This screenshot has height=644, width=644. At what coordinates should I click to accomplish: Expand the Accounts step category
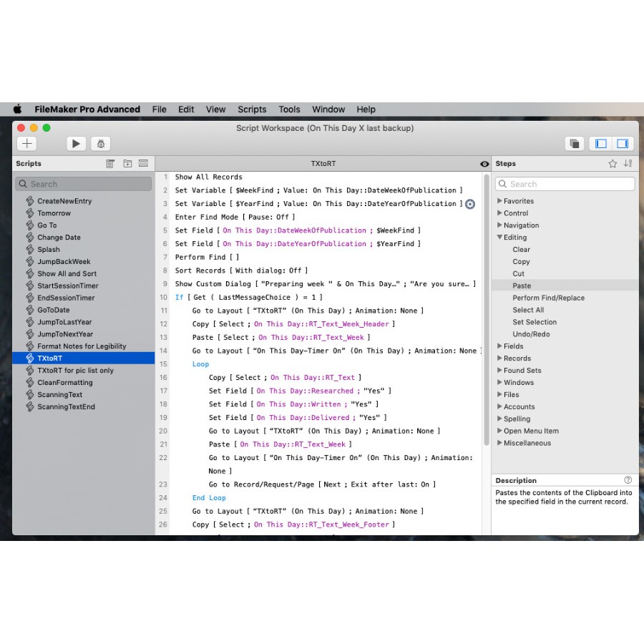(x=499, y=406)
